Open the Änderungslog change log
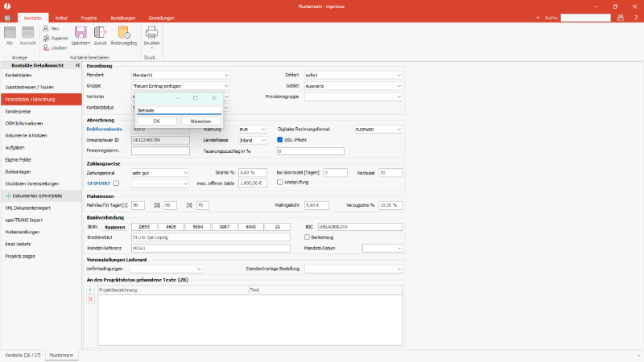644x362 pixels. 126,32
